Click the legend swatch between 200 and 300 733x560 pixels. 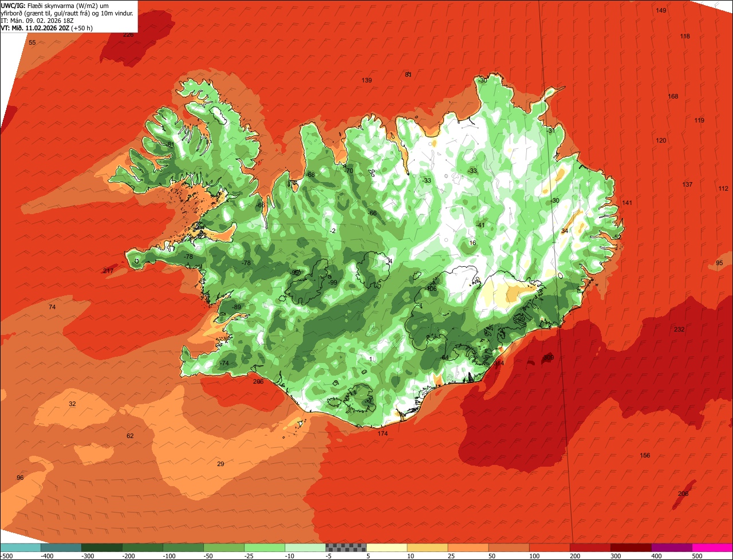(x=590, y=547)
